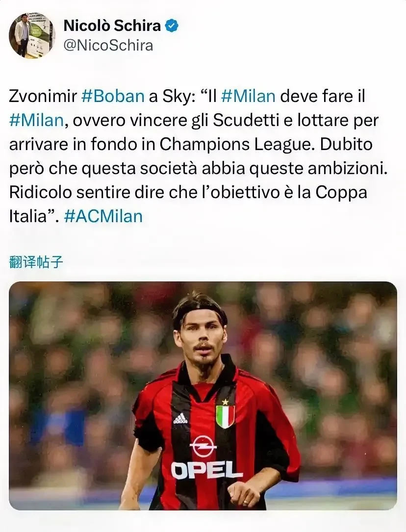Open the #ACMilan hashtag

pyautogui.click(x=103, y=216)
